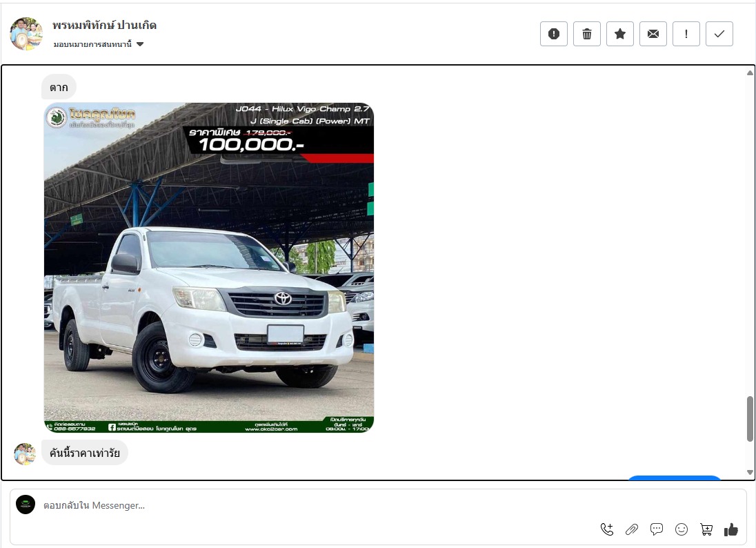Viewport: 756px width, 548px height.
Task: Open the Hilux Vigo truck image
Action: (x=208, y=268)
